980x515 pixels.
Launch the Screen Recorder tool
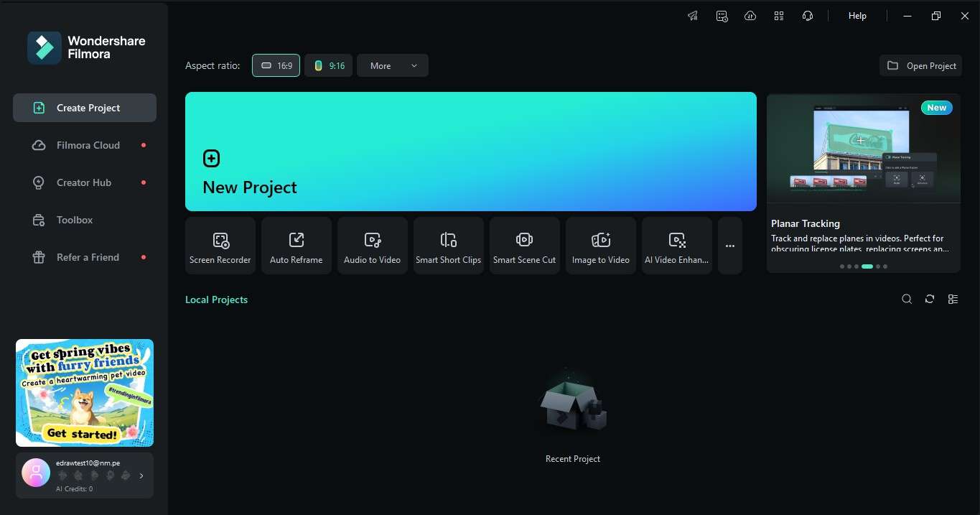tap(220, 246)
